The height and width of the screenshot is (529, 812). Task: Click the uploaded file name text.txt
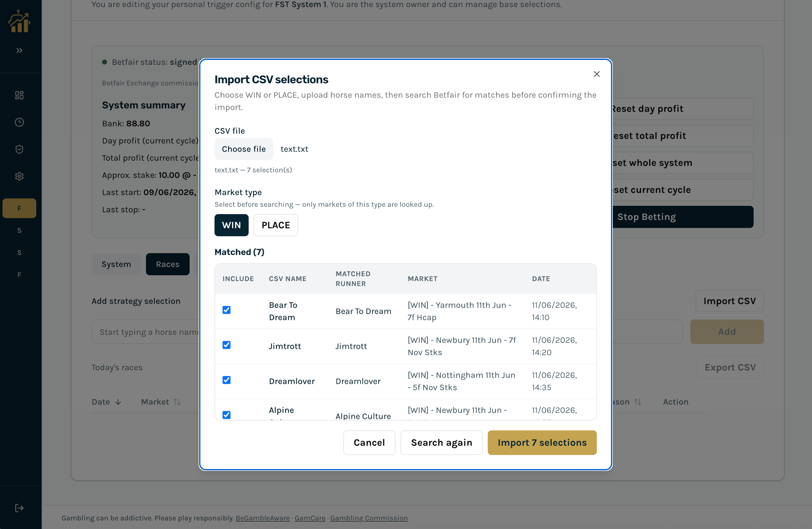(x=294, y=149)
